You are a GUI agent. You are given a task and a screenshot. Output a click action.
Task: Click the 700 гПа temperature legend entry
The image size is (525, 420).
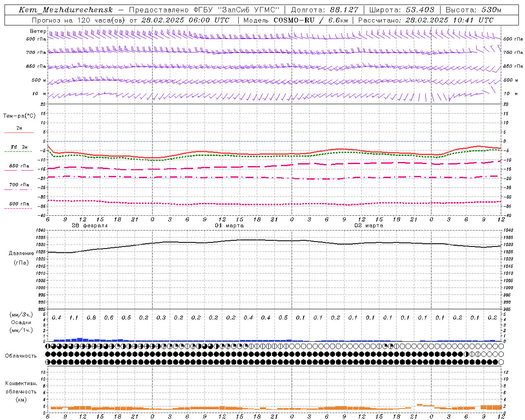(x=19, y=185)
